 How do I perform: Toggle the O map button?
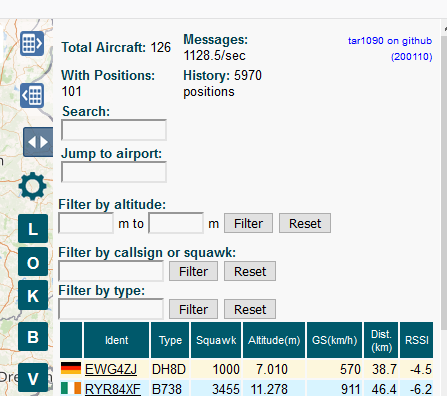pos(33,262)
